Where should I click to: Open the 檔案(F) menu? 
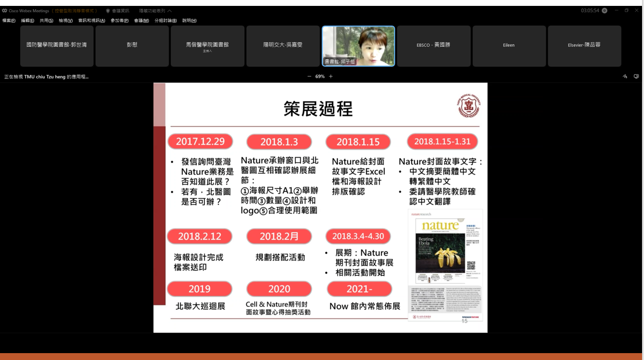[x=9, y=21]
